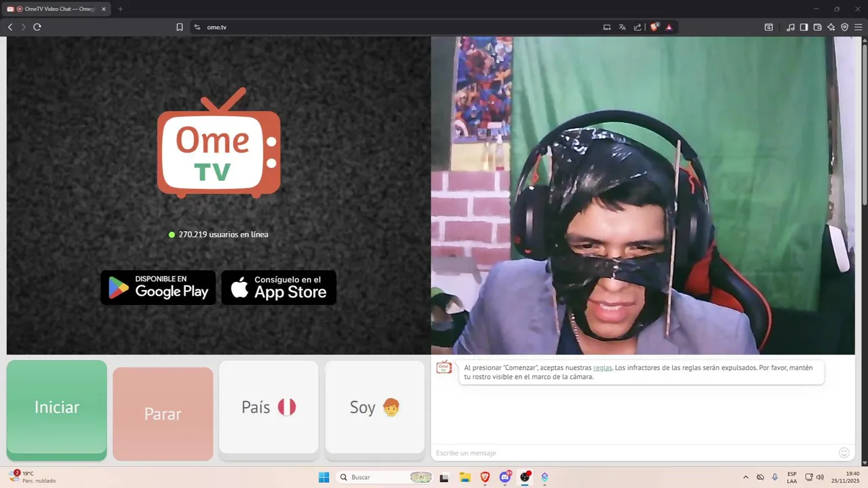Open Task View from the taskbar
This screenshot has width=868, height=488.
[x=444, y=477]
